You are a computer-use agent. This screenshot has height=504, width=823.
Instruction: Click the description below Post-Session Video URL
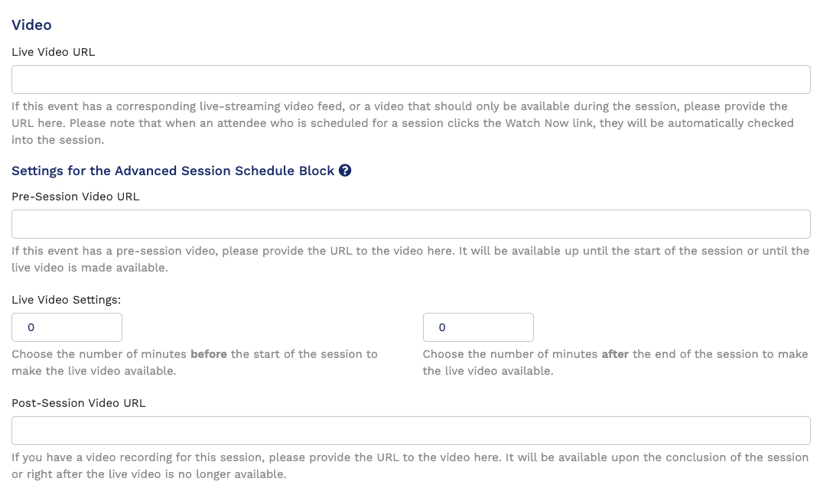pos(409,465)
